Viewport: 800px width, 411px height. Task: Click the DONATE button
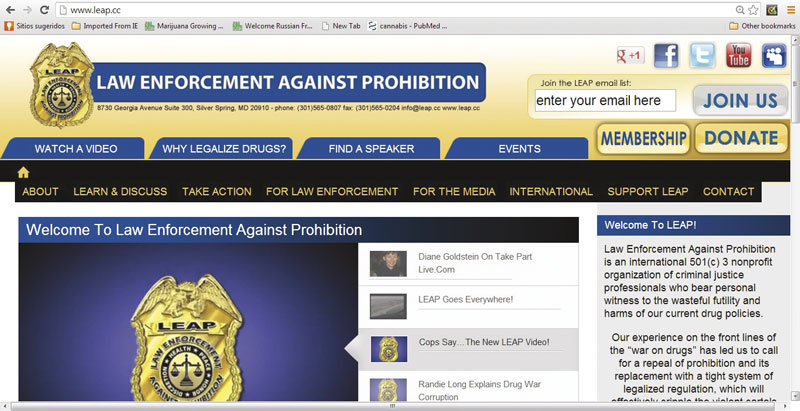point(741,138)
